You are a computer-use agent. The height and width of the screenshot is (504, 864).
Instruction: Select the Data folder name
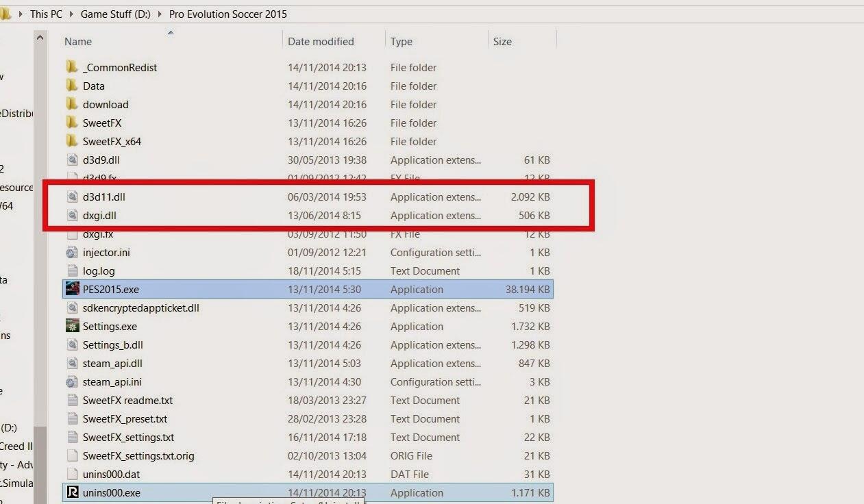[x=94, y=86]
